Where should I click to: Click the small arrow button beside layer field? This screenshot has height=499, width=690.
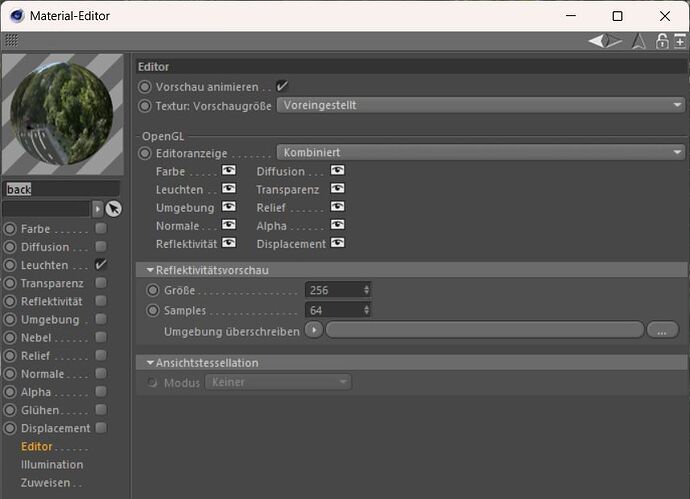[97, 209]
